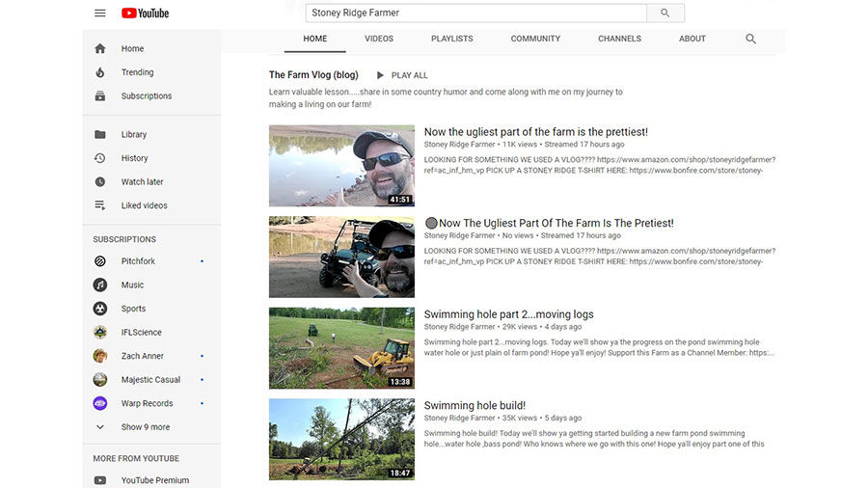Click the magnifier search button beside search box

coord(665,13)
